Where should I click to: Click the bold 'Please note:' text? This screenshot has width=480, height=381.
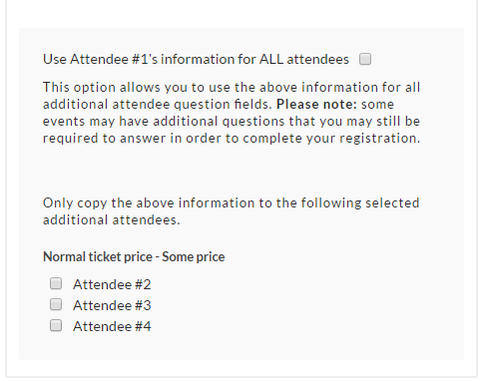point(317,104)
